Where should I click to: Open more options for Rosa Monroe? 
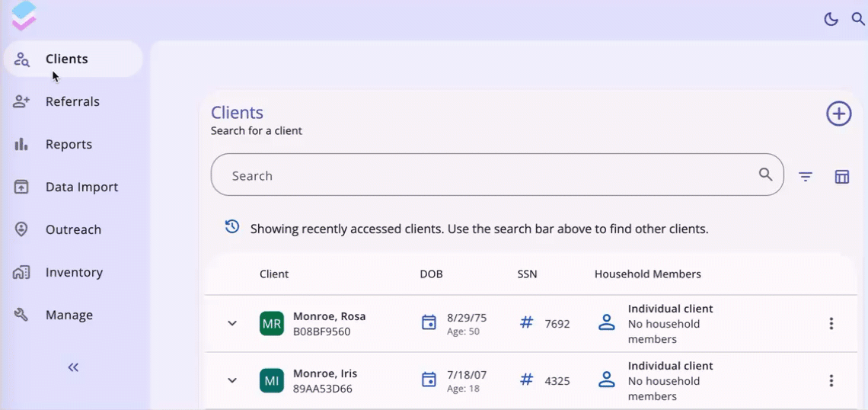tap(831, 323)
